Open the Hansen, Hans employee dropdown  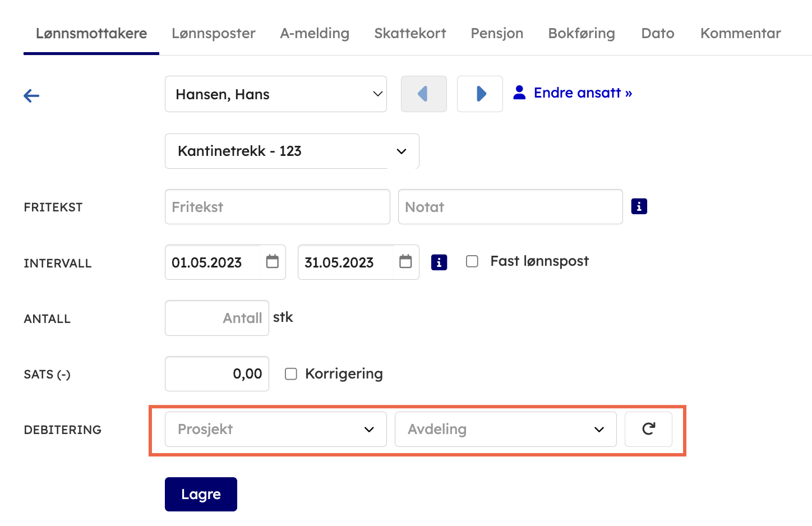(x=275, y=94)
